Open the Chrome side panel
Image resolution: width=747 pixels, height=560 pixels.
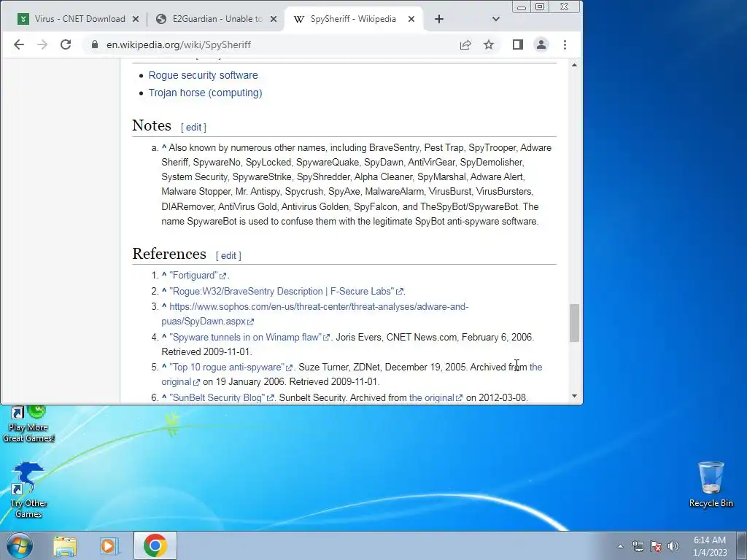click(x=518, y=44)
